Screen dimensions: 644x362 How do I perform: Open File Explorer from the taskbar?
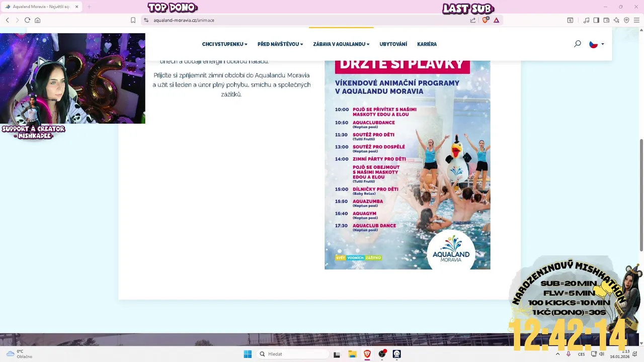(x=352, y=354)
